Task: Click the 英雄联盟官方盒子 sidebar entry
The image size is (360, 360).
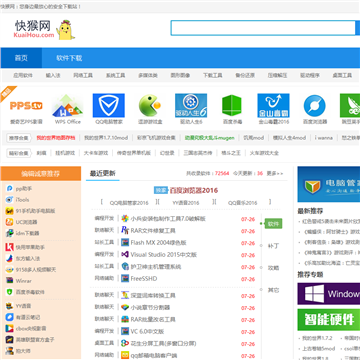Action: click(x=35, y=340)
